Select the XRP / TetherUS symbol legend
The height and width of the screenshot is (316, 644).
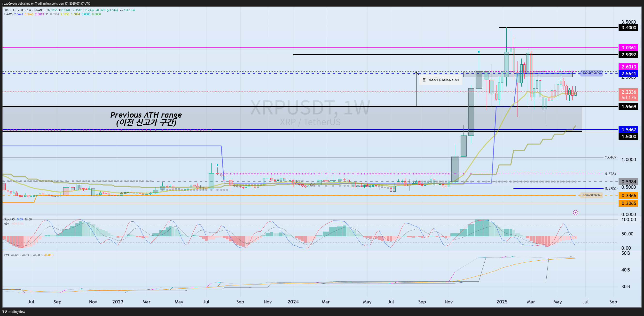(24, 10)
